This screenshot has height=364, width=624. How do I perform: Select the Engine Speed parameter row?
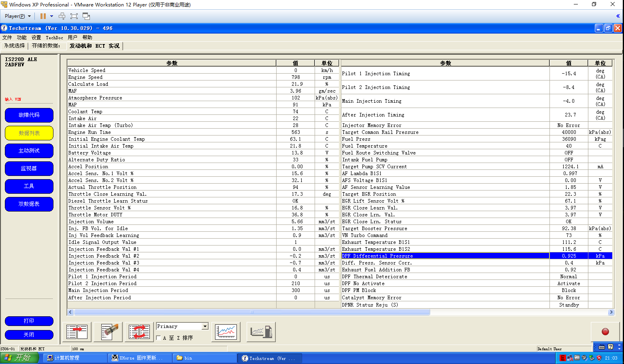(x=203, y=77)
